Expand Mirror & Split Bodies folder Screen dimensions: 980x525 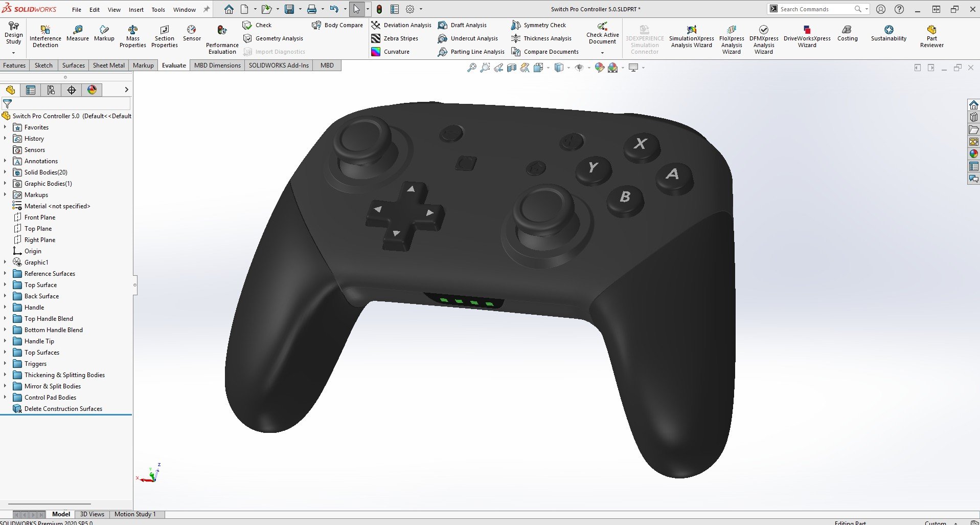point(5,386)
